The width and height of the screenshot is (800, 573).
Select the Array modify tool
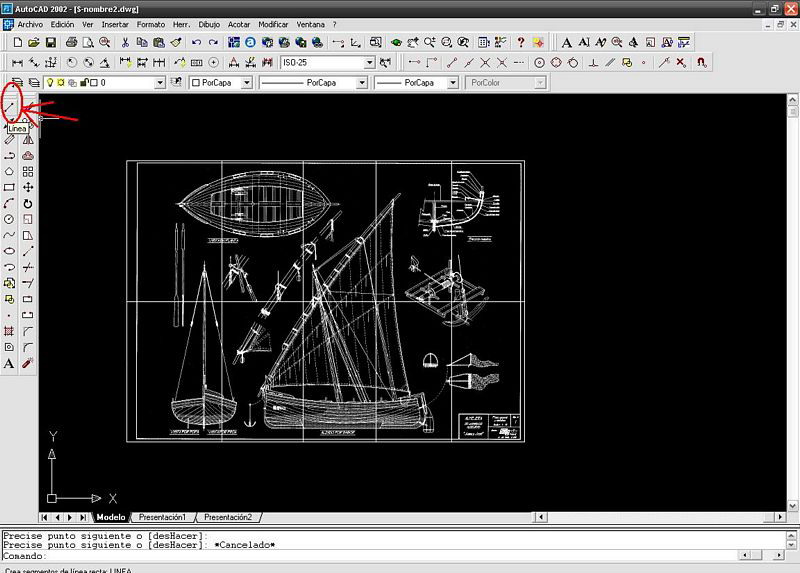point(28,171)
